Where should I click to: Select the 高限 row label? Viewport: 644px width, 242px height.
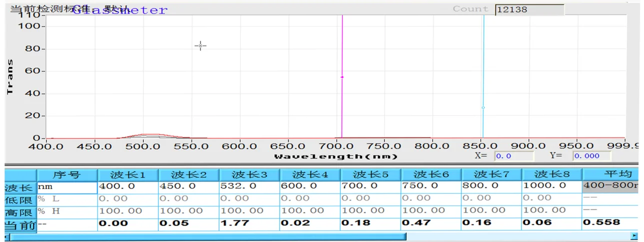click(x=20, y=212)
